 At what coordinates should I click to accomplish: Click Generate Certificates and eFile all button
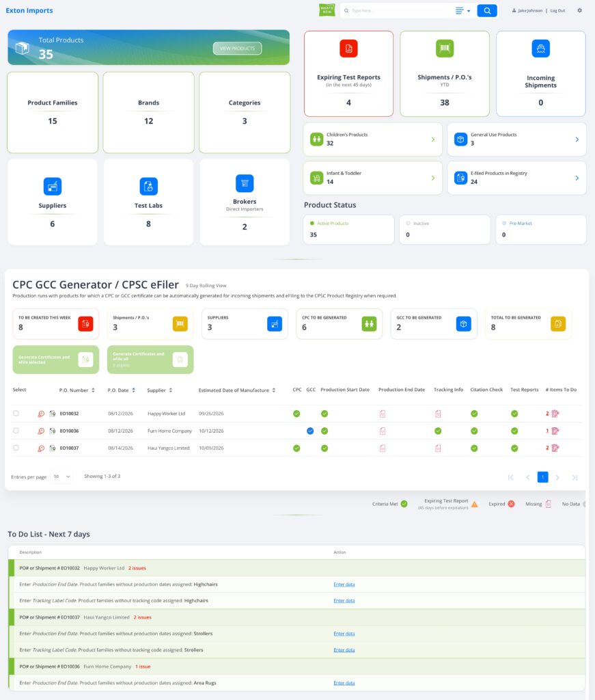coord(150,360)
